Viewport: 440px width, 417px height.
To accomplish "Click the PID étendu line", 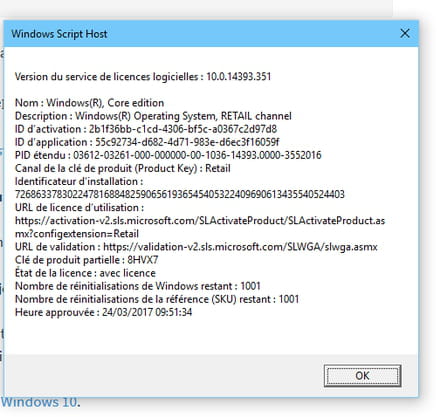I will pyautogui.click(x=168, y=155).
